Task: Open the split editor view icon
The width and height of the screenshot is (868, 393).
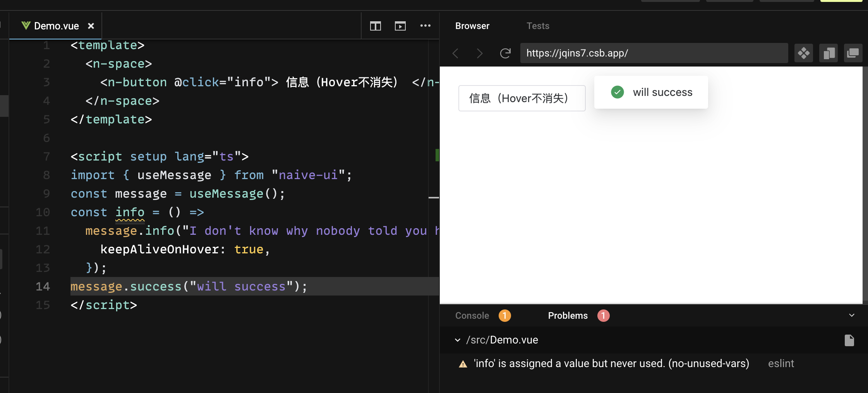Action: coord(375,26)
